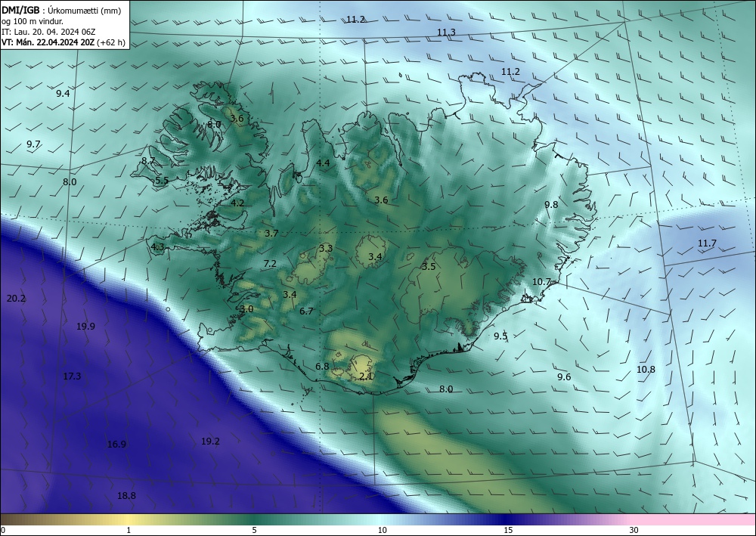Screen dimensions: 756x536
Task: Click the 3.0 value on the map
Action: click(246, 309)
